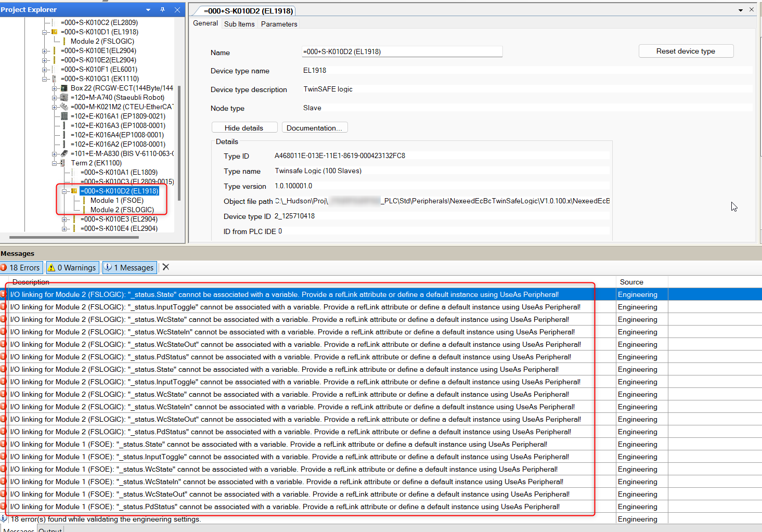Viewport: 762px width, 532px height.
Task: Click the Staeubli Robot device icon
Action: click(64, 97)
